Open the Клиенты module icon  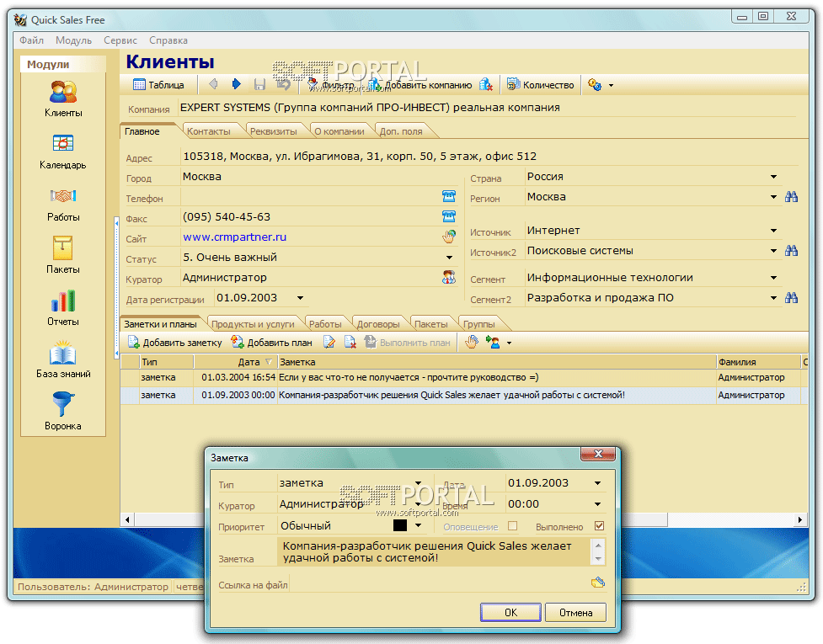pos(63,92)
